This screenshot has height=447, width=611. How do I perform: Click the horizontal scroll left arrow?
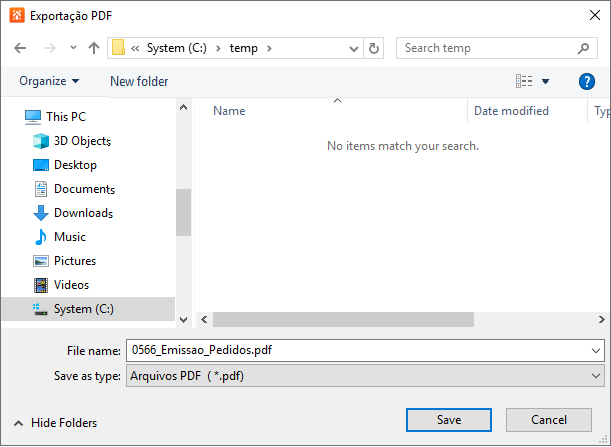click(x=204, y=320)
